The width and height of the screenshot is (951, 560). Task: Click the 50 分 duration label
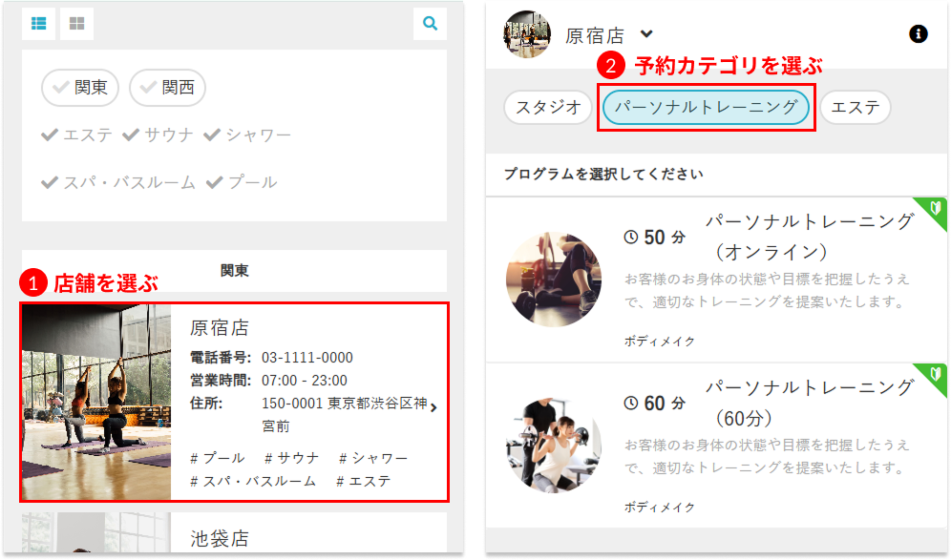coord(655,238)
